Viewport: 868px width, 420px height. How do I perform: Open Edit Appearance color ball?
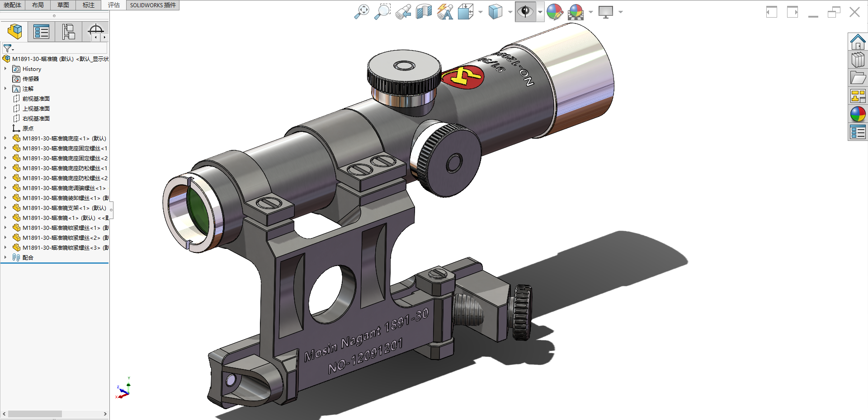point(555,12)
